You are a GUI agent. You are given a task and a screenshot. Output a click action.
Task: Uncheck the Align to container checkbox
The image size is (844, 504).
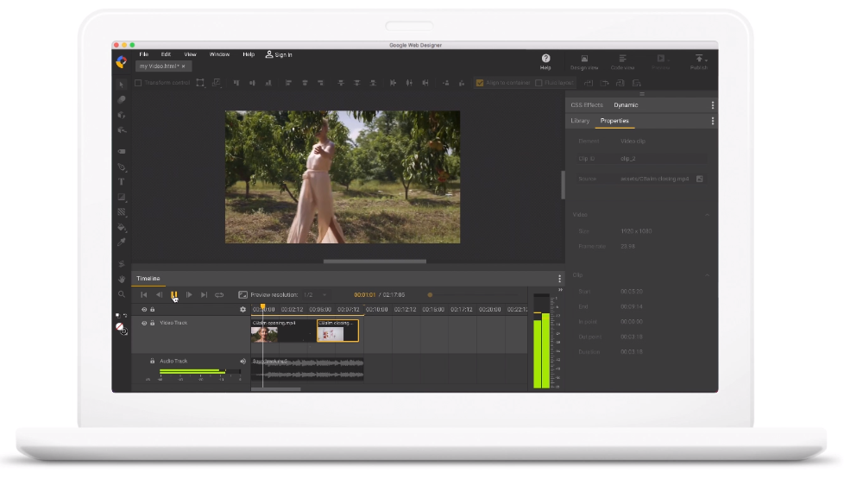click(x=480, y=83)
